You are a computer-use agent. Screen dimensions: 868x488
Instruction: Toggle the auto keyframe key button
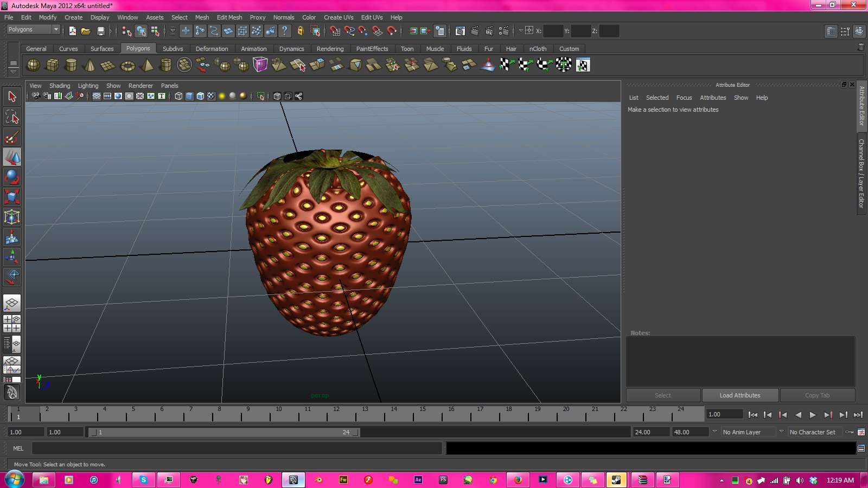coord(850,432)
